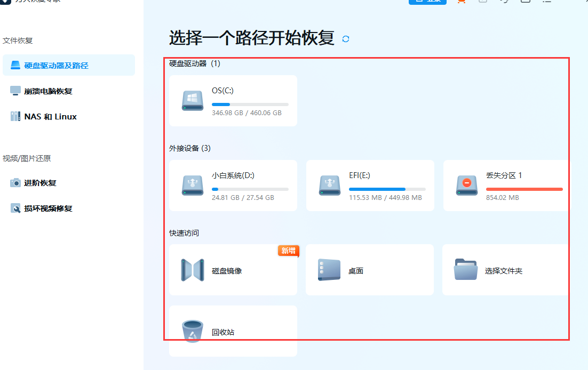Select 损坏视频修复 video repair tool
The width and height of the screenshot is (588, 370).
pos(16,208)
